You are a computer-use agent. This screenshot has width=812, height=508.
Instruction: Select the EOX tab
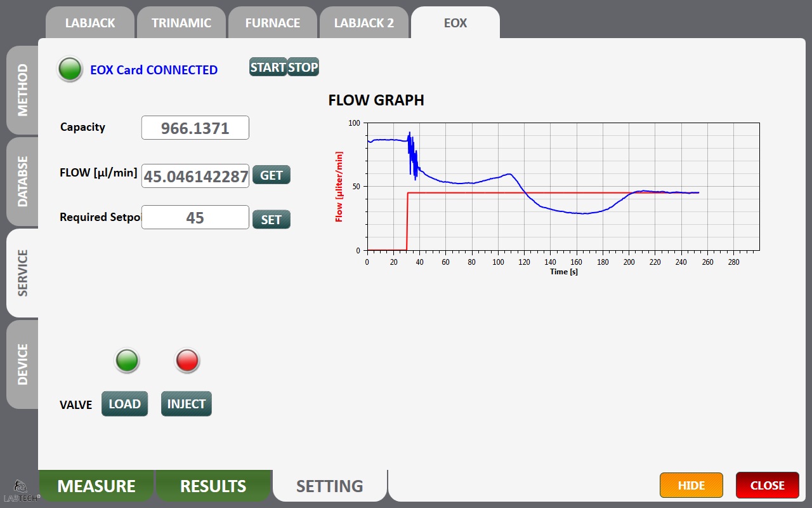click(455, 23)
